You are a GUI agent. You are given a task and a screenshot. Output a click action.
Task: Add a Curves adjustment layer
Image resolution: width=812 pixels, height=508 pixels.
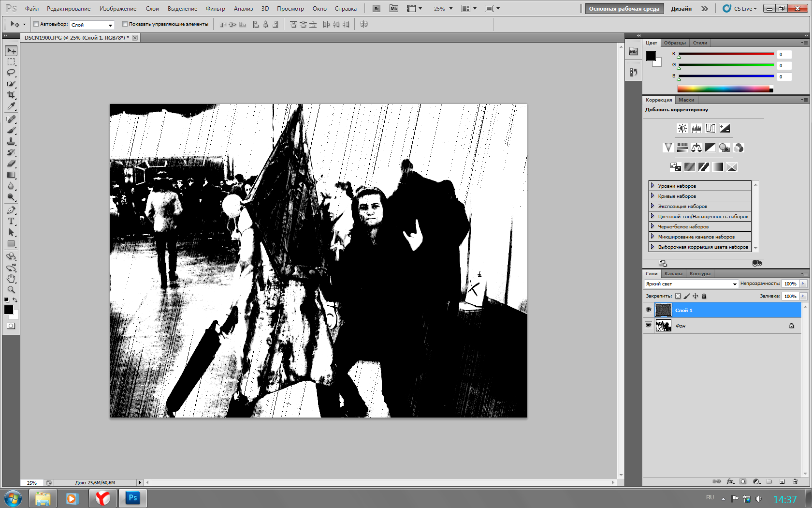[710, 128]
